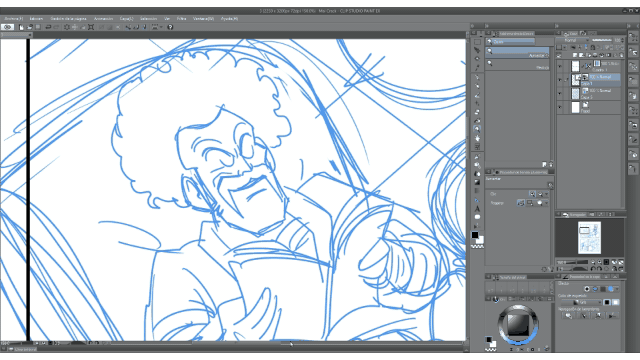Click the Navigator zoom in icon
This screenshot has height=360, width=640.
click(x=600, y=262)
